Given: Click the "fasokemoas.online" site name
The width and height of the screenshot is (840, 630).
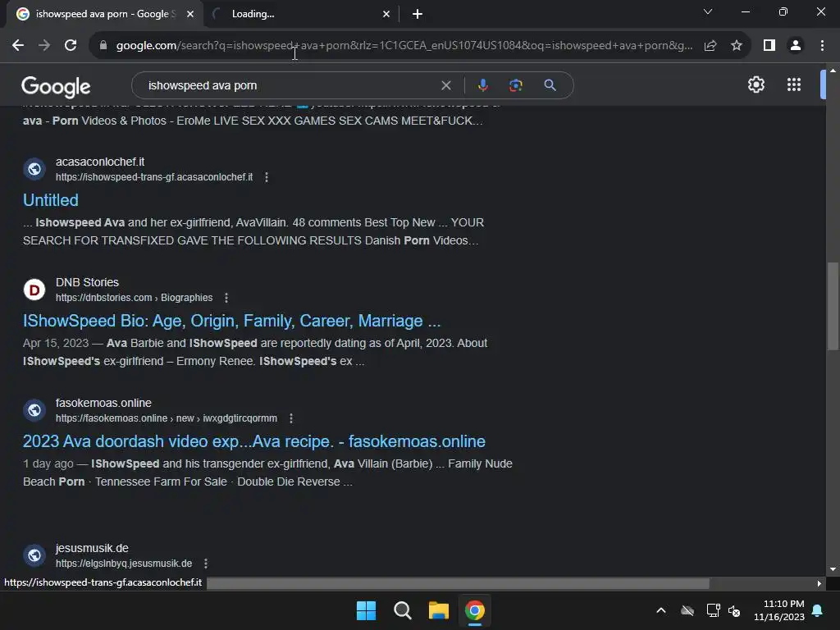Looking at the screenshot, I should 103,403.
